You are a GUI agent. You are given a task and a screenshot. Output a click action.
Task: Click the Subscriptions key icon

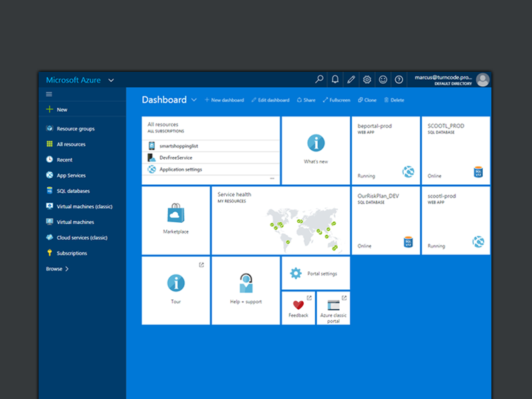[49, 253]
